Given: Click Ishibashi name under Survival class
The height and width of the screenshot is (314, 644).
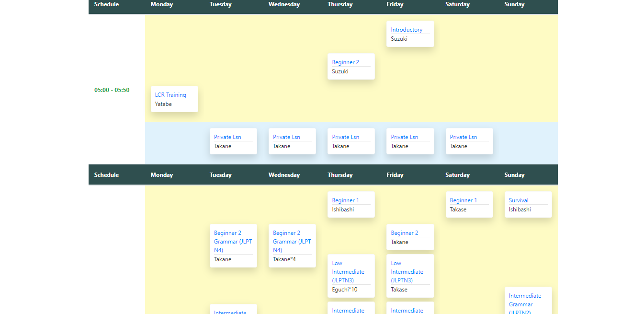Looking at the screenshot, I should 520,209.
